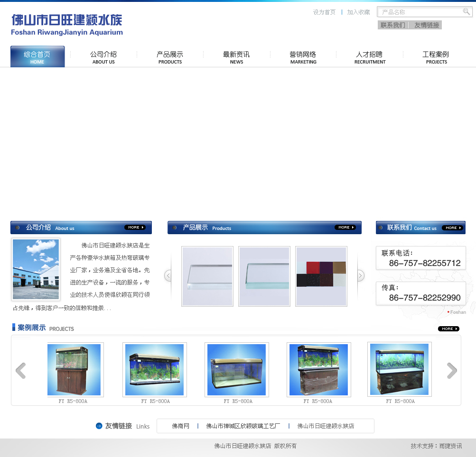The image size is (476, 457).
Task: Advance Projects gallery with right chevron
Action: (x=452, y=371)
